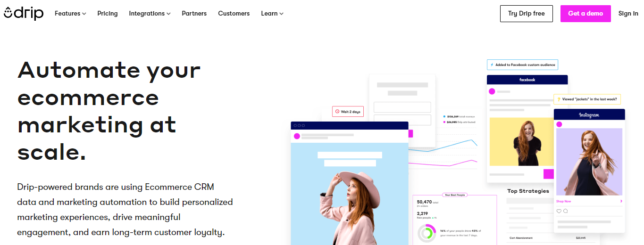Click the Added to Facebook custom audience tag
This screenshot has width=644, height=245.
coord(522,65)
